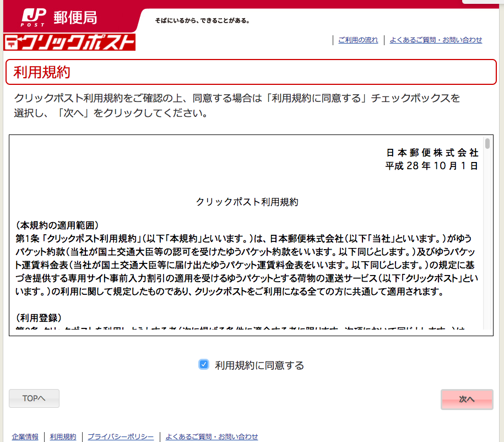This screenshot has height=442, width=504.
Task: Click the 日本郵便株式会社 text
Action: (x=432, y=153)
